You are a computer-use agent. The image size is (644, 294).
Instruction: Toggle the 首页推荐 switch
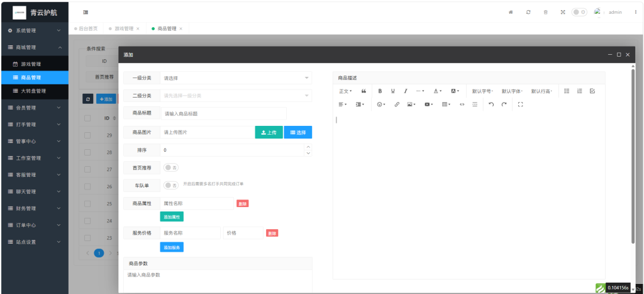point(171,167)
